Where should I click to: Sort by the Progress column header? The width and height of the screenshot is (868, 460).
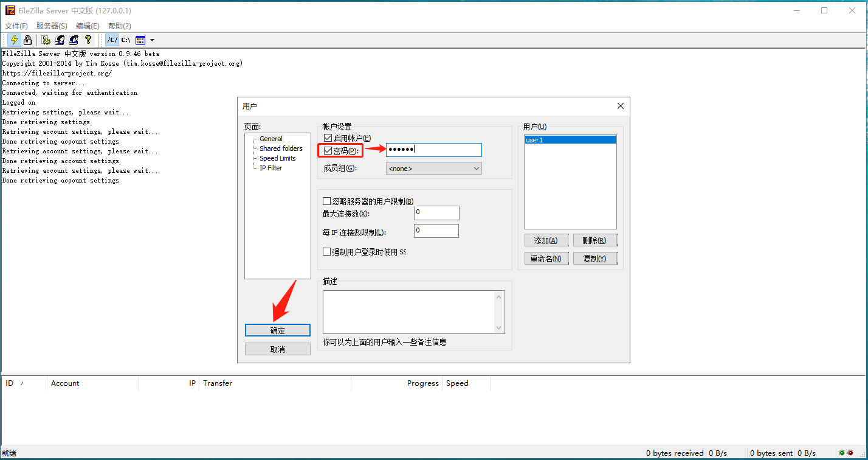396,383
